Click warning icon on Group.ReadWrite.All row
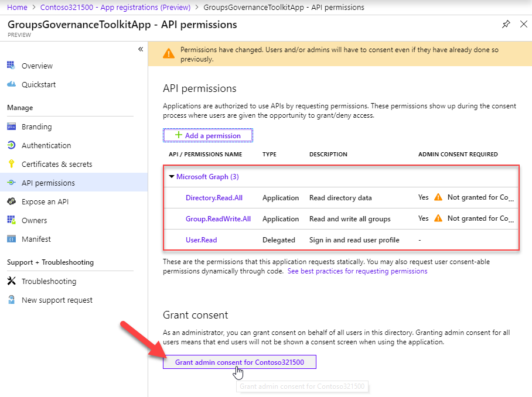The image size is (532, 397). click(438, 218)
